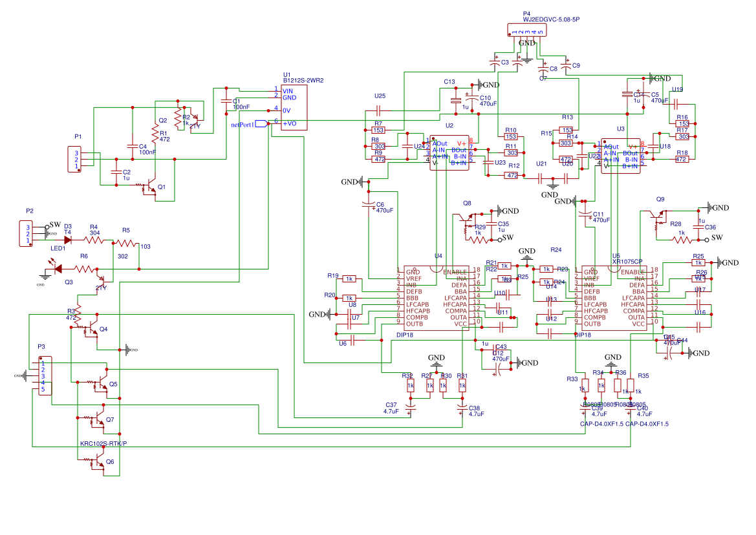Click the U5 XR1075CP chip body

pos(614,299)
